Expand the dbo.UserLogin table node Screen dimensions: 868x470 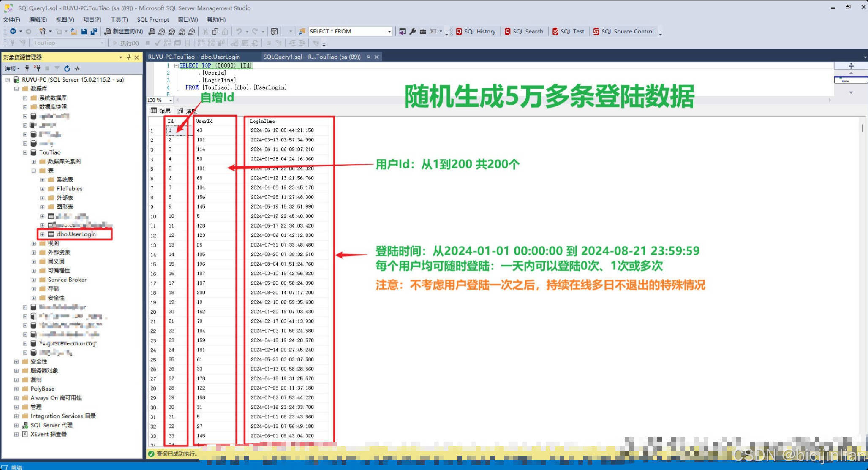42,234
